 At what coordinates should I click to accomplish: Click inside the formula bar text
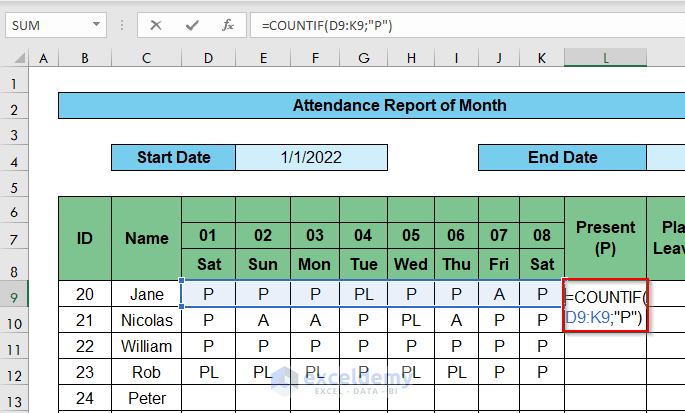(450, 24)
